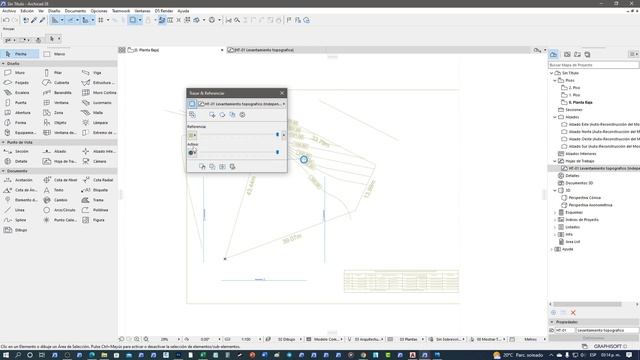Select the Puerta door tool
Image resolution: width=640 pixels, height=360 pixels.
[20, 102]
